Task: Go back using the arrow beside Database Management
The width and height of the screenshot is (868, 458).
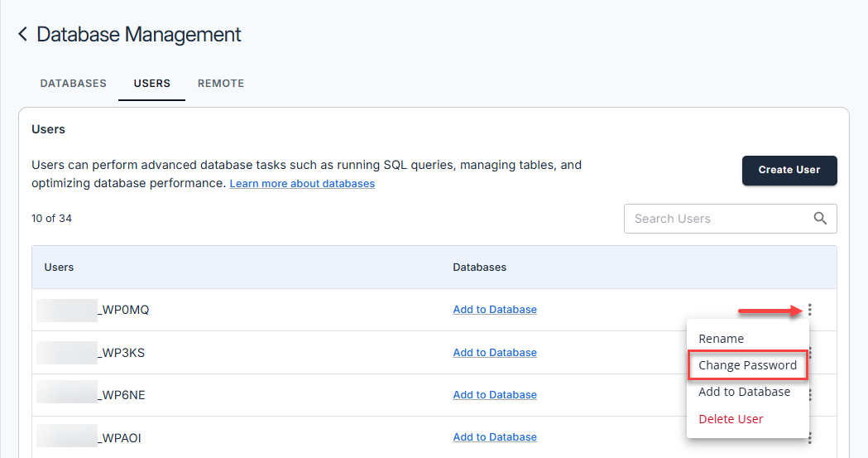Action: [22, 34]
